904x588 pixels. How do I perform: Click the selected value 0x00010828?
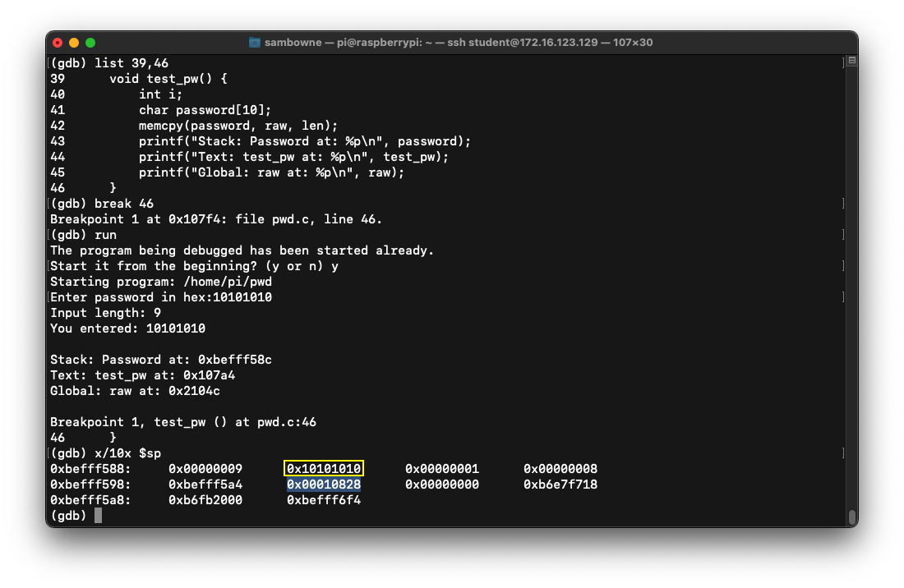click(x=324, y=485)
